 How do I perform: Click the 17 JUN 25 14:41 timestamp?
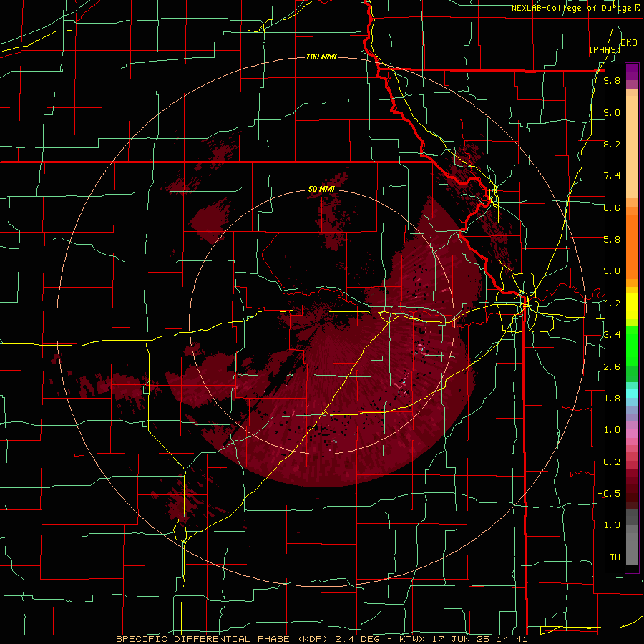(479, 639)
